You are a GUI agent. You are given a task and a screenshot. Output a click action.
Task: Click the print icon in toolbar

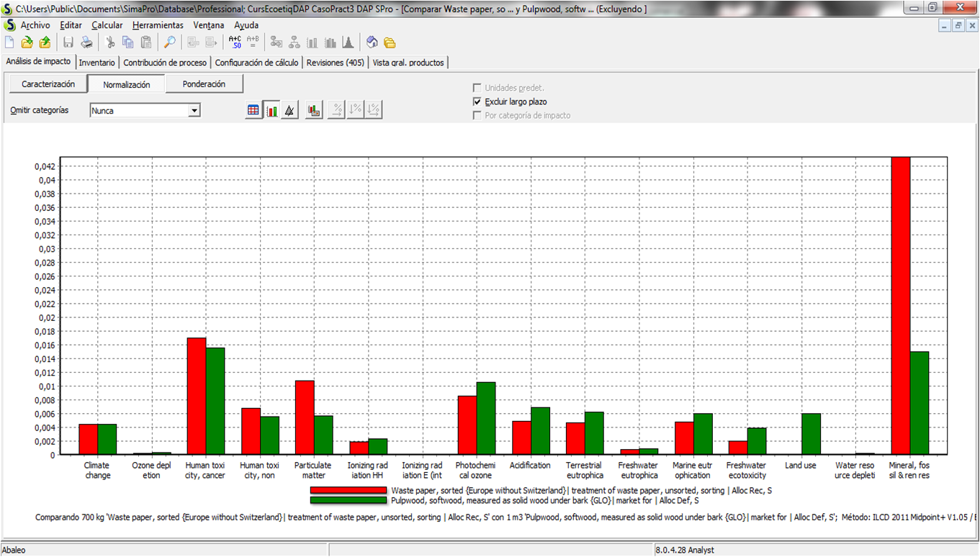pyautogui.click(x=86, y=42)
